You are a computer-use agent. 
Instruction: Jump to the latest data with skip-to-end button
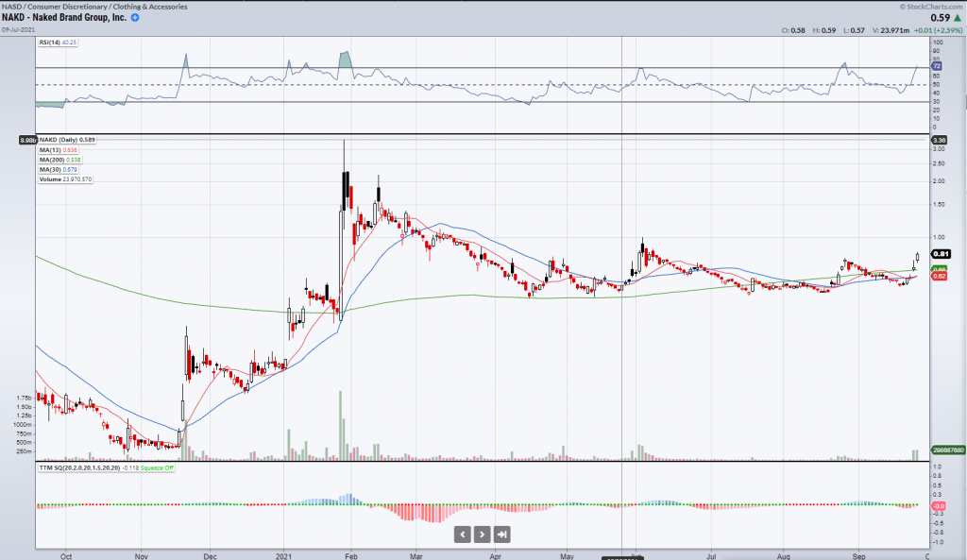tap(502, 535)
